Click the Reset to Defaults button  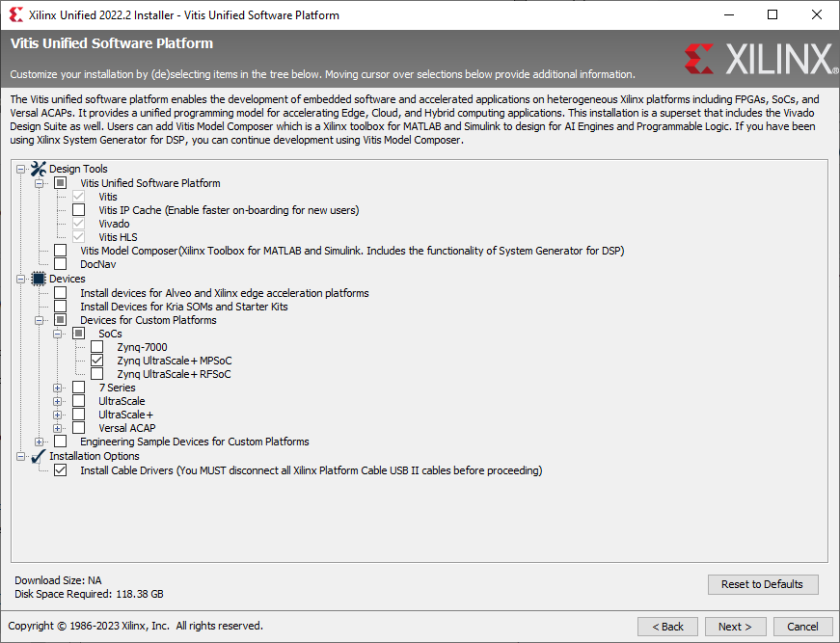tap(762, 584)
